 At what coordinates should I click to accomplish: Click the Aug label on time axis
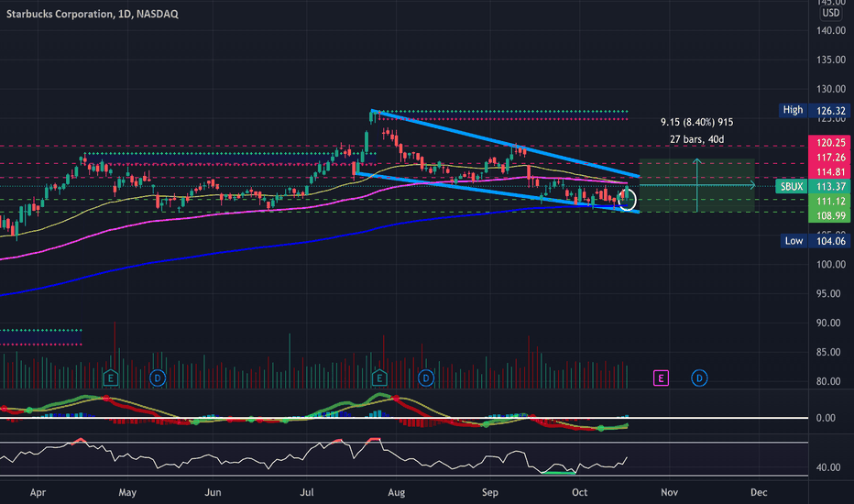coord(396,492)
